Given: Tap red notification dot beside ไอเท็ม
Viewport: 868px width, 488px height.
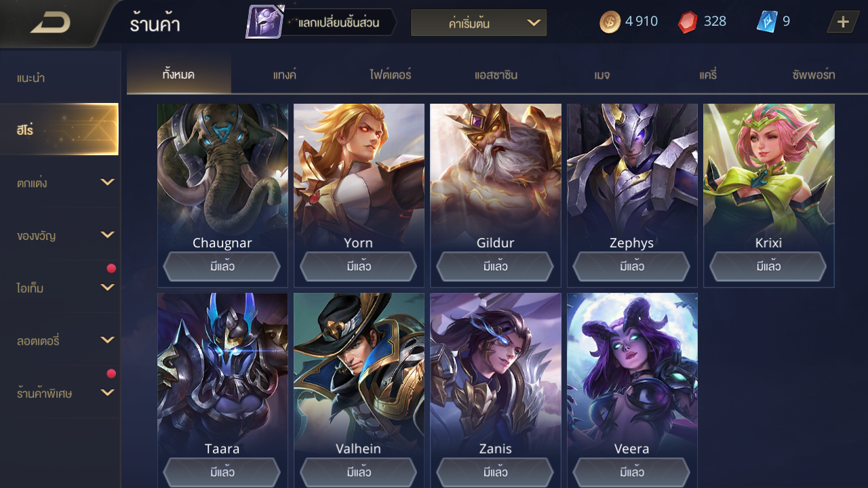Looking at the screenshot, I should [111, 268].
